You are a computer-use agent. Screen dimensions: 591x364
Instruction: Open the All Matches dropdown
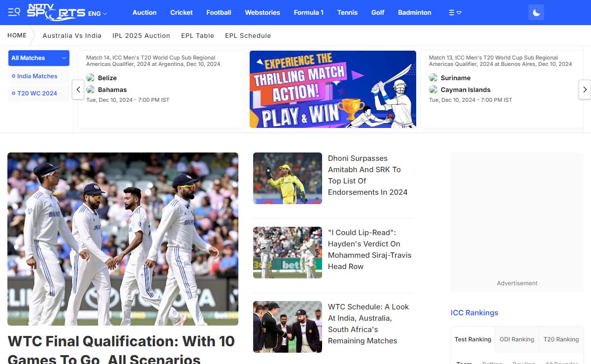point(38,58)
